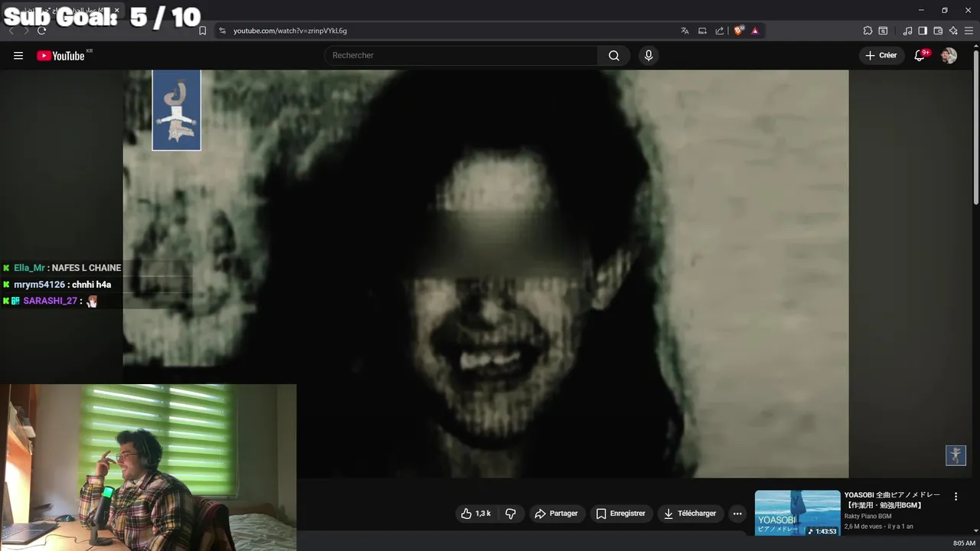The image size is (980, 551).
Task: Open the account avatar menu
Action: coord(949,55)
